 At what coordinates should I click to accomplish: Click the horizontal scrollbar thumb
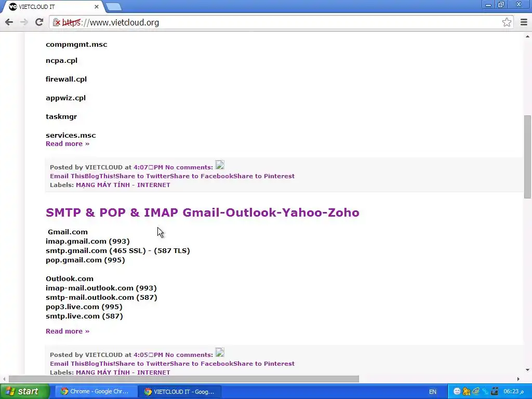coord(183,379)
